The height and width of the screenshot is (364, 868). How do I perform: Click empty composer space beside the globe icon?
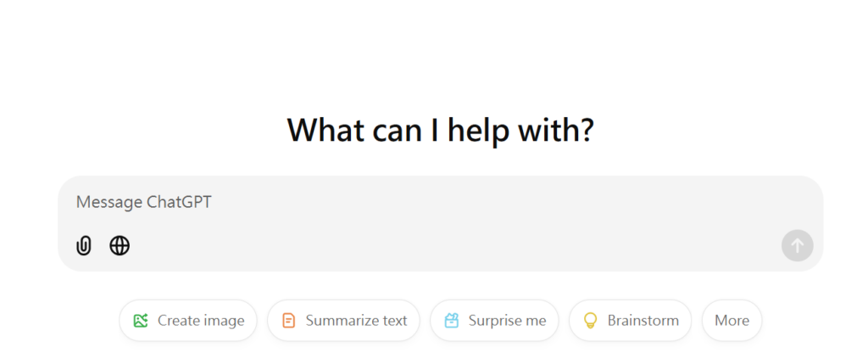[x=442, y=245]
